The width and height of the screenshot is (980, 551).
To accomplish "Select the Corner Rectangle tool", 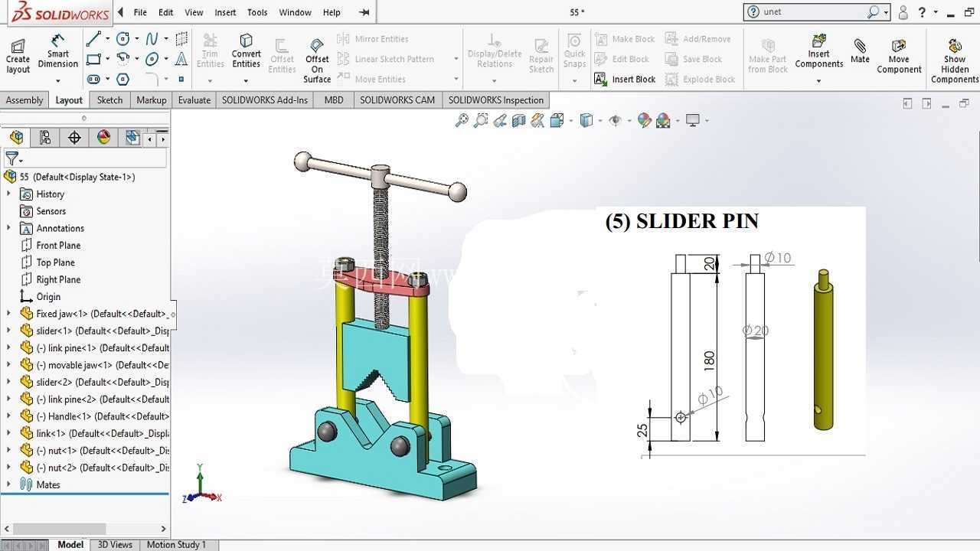I will [93, 59].
